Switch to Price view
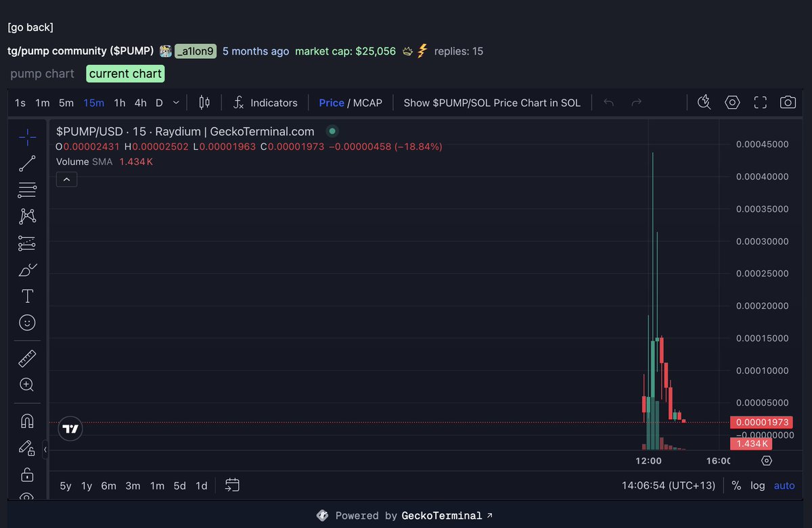 (332, 103)
